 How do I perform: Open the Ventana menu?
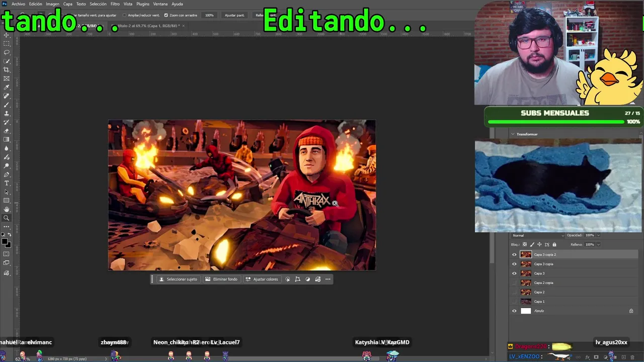pos(160,4)
